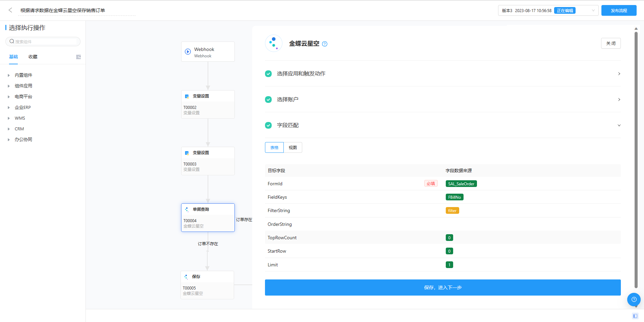
Task: Click the 正在编辑 status tag
Action: (565, 11)
